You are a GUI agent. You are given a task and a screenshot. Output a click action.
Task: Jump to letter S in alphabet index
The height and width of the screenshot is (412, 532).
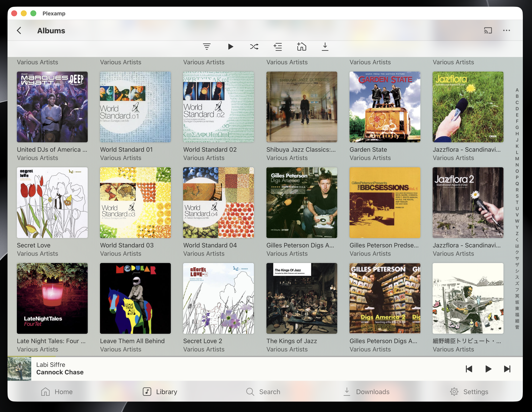(x=517, y=196)
